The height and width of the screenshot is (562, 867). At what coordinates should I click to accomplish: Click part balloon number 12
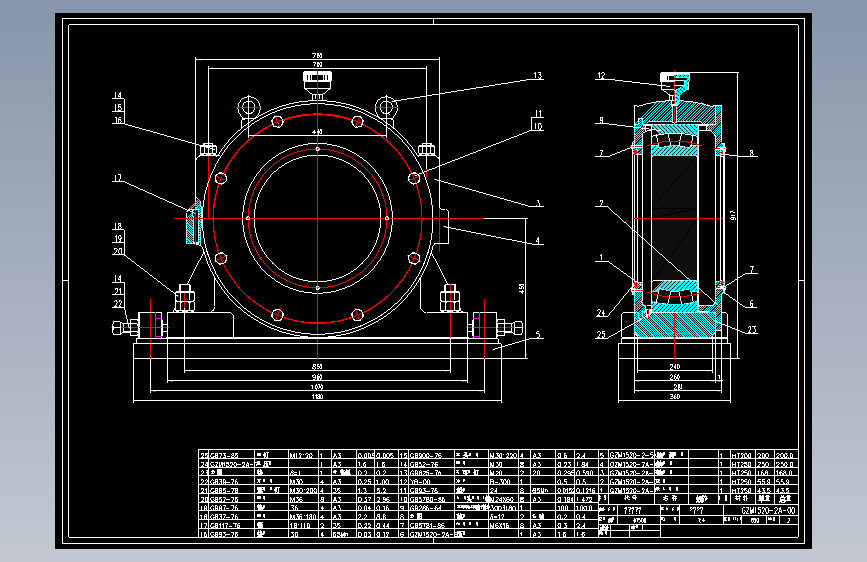tap(601, 76)
